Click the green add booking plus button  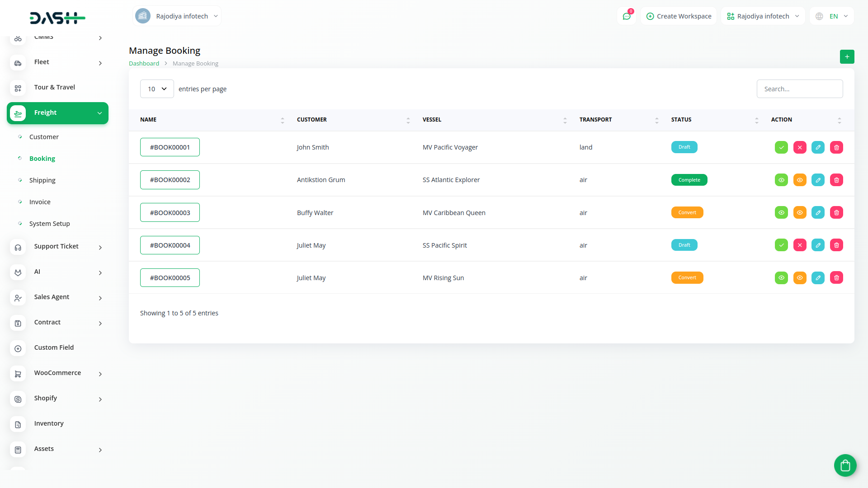847,57
